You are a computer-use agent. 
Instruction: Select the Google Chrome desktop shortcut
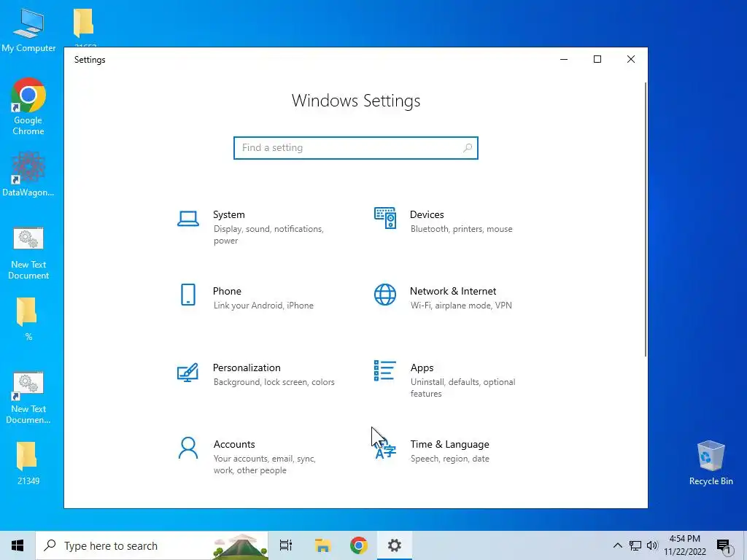click(x=28, y=106)
